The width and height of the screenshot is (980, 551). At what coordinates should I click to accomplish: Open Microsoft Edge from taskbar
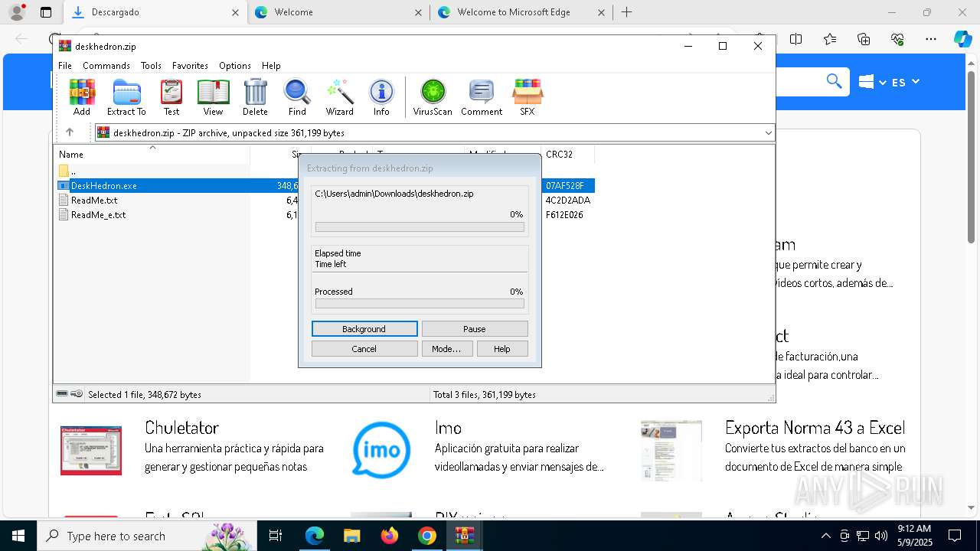(315, 536)
